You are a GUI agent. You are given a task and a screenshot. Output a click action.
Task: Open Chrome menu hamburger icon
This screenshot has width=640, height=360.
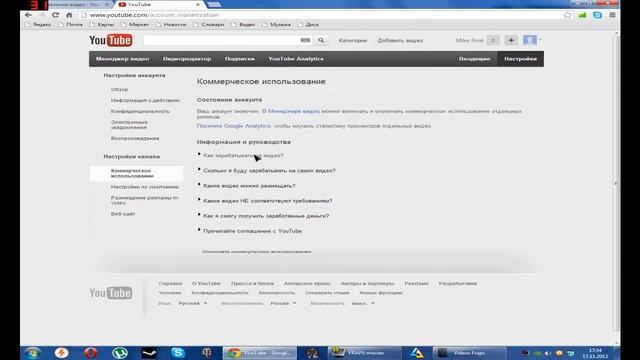point(612,15)
